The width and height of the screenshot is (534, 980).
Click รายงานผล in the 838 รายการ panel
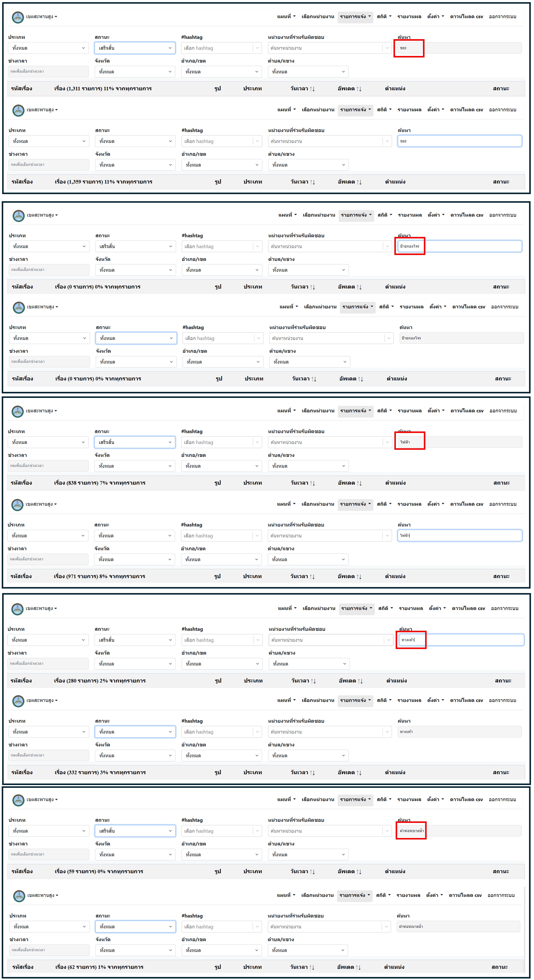(x=410, y=411)
